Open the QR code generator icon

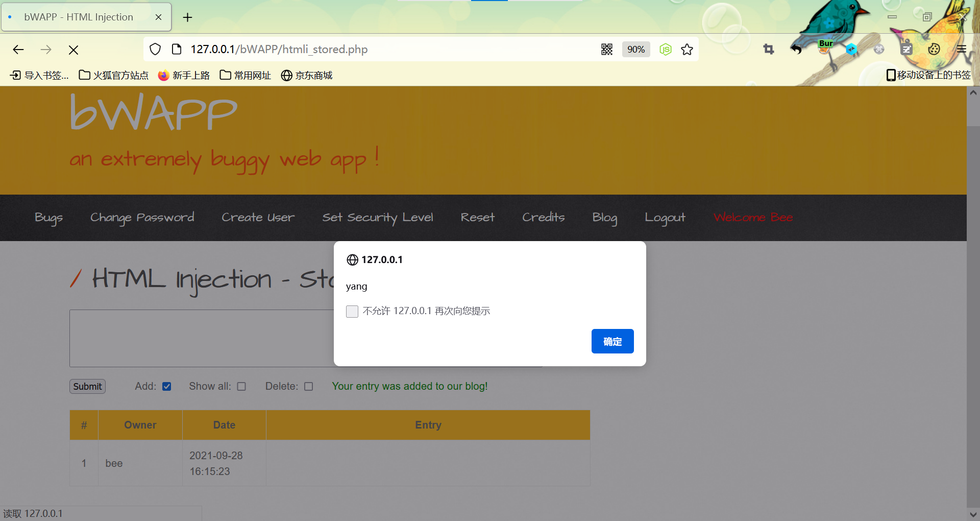[607, 49]
